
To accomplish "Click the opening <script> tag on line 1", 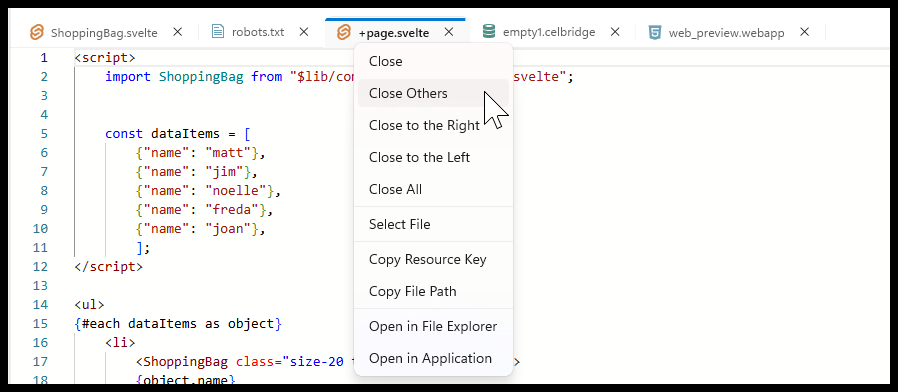I will click(x=105, y=58).
